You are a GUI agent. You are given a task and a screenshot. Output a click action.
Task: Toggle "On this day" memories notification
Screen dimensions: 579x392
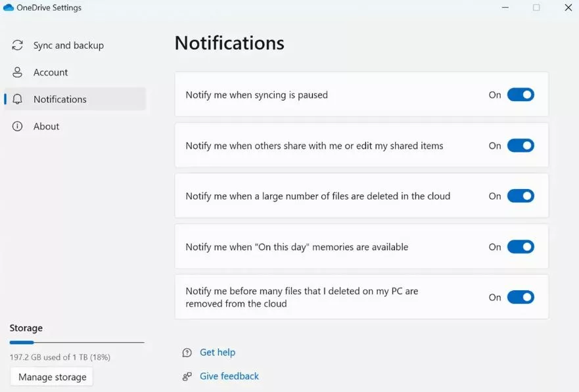pos(521,247)
